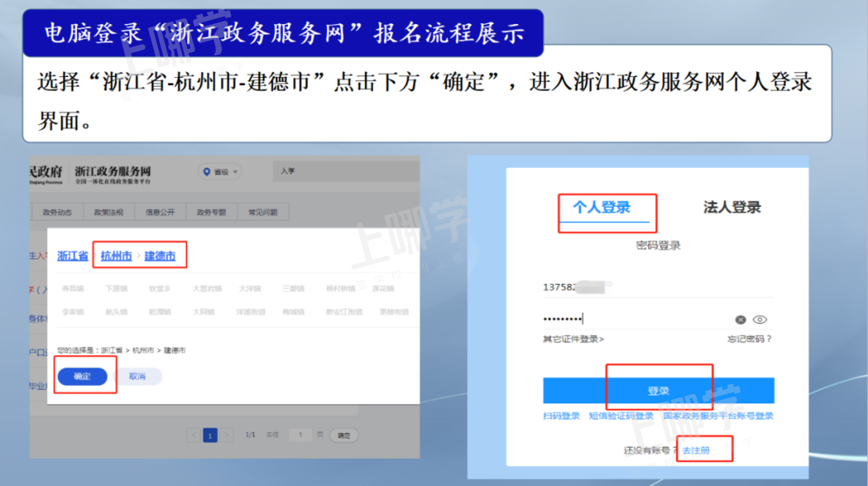The height and width of the screenshot is (486, 868).
Task: Choose 大同镇 from the town list
Action: click(x=203, y=312)
